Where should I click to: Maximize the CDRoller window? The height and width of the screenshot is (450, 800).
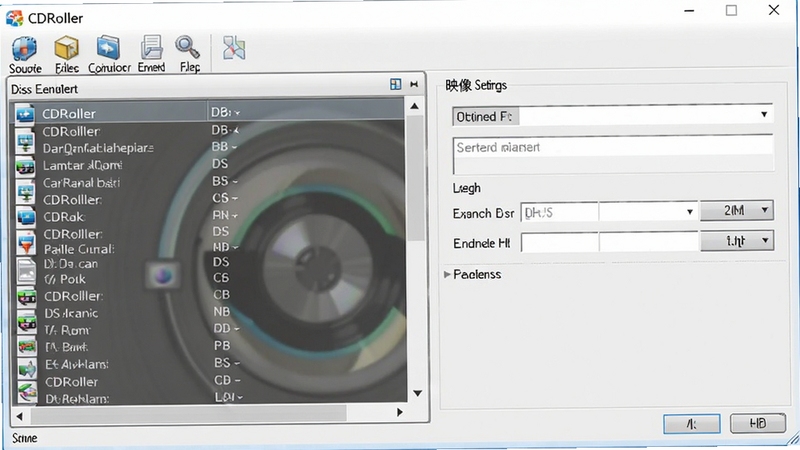coord(731,10)
